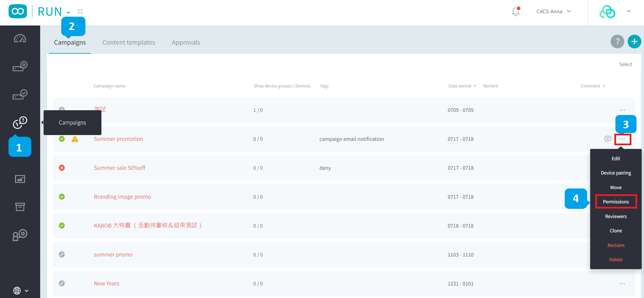
Task: Expand the top-right organization chevron
Action: pyautogui.click(x=629, y=11)
